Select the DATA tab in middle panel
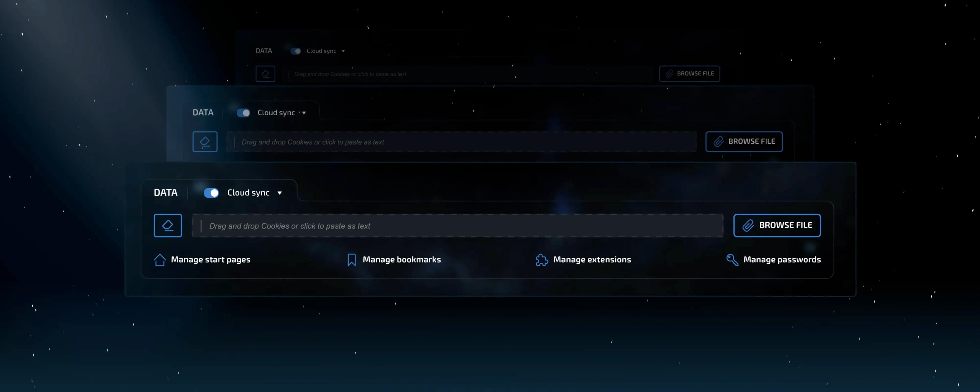The image size is (980, 392). tap(203, 113)
